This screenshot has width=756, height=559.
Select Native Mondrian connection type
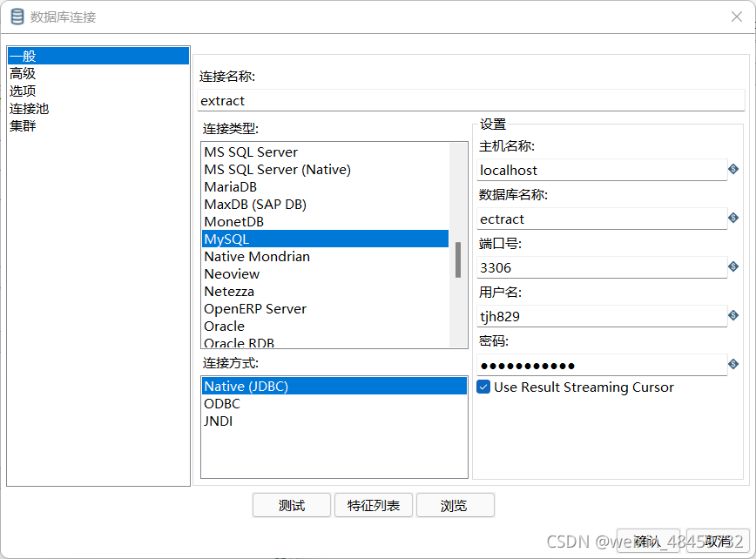click(326, 256)
